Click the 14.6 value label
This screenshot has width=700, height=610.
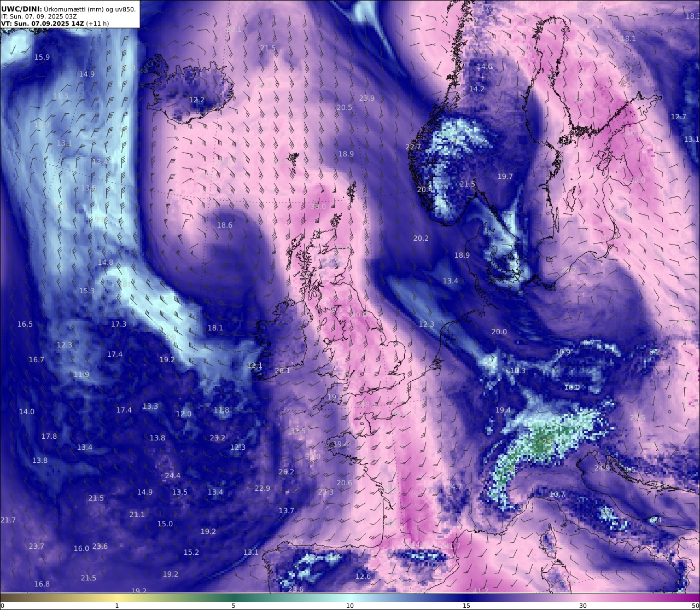(485, 66)
